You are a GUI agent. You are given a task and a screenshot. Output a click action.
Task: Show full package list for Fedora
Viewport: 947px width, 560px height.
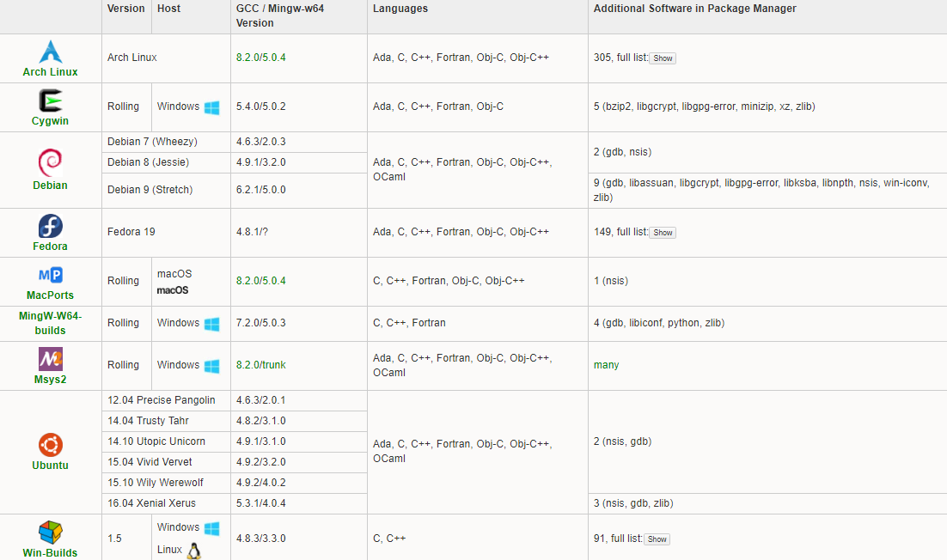click(x=663, y=233)
